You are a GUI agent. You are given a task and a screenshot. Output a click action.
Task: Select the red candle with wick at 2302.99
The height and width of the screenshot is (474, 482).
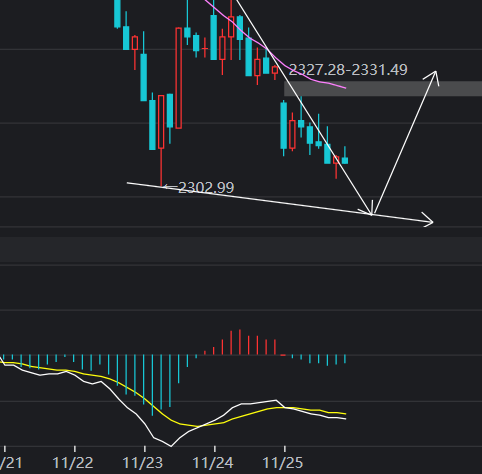161,140
